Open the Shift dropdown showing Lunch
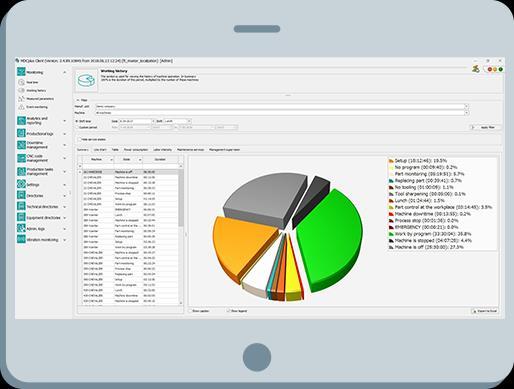Viewport: 514px width, 389px height. point(177,121)
